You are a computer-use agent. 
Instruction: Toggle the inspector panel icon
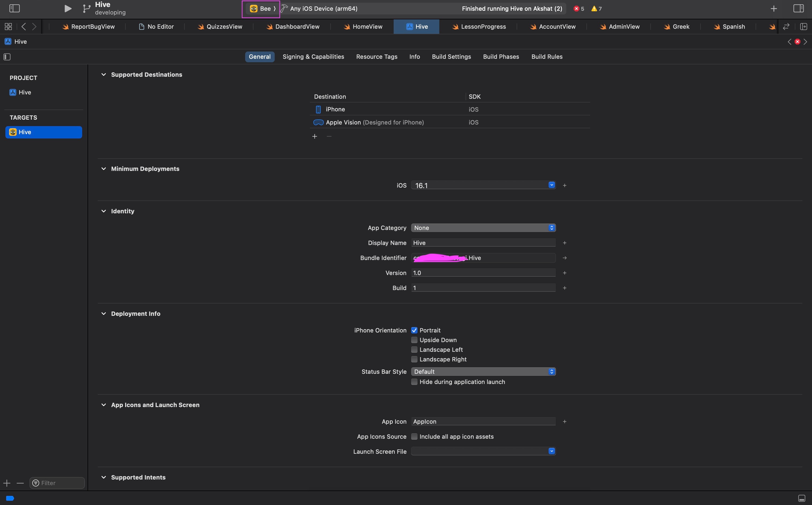[798, 8]
